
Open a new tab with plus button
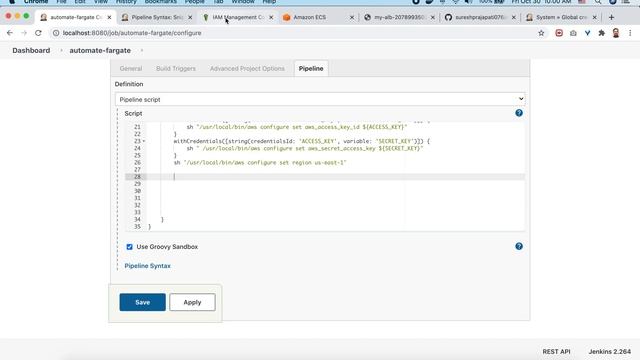pos(611,17)
